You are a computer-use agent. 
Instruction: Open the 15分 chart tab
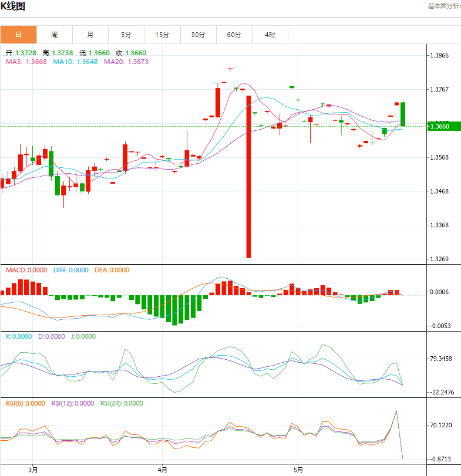coord(162,35)
